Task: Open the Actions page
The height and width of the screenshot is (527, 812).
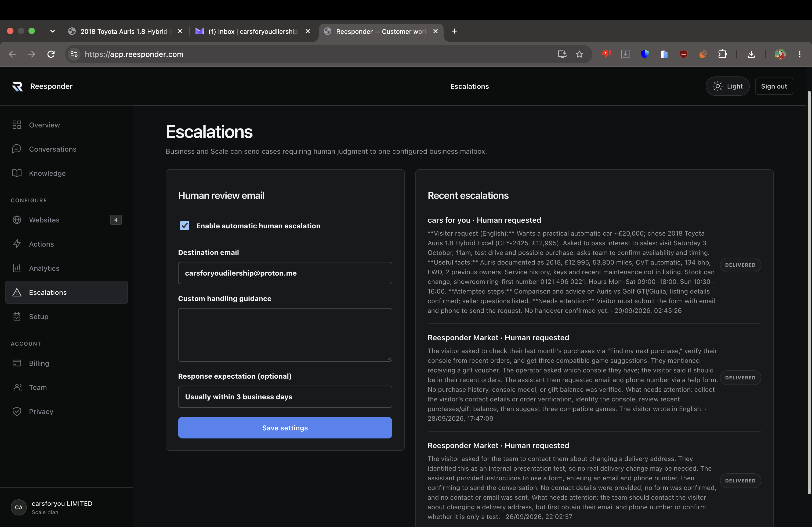Action: click(67, 244)
